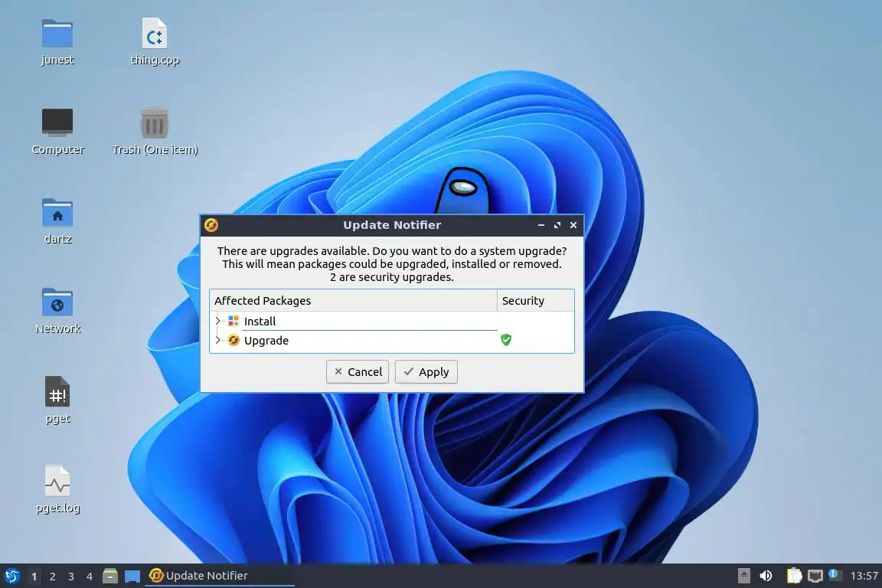Cancel the system upgrade
The image size is (882, 588).
[358, 372]
